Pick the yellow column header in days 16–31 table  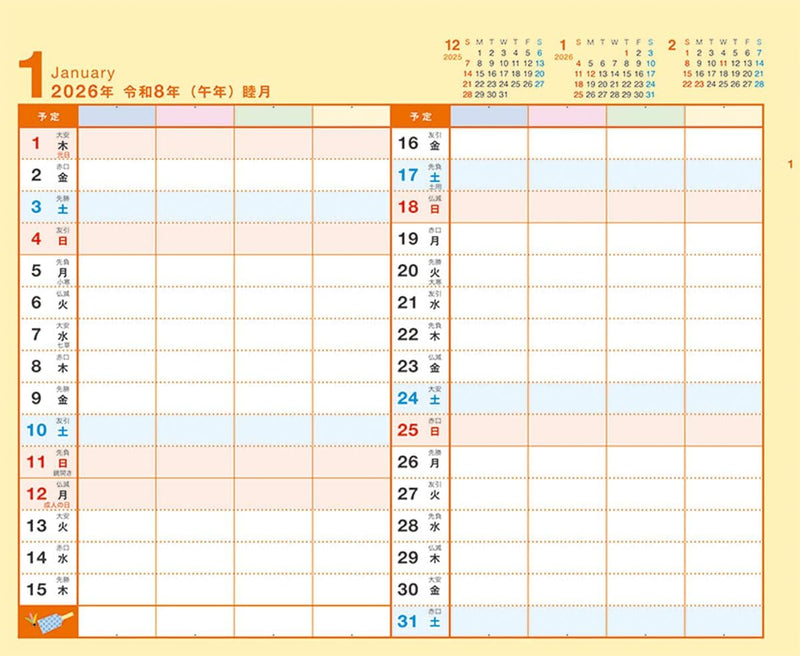click(724, 116)
